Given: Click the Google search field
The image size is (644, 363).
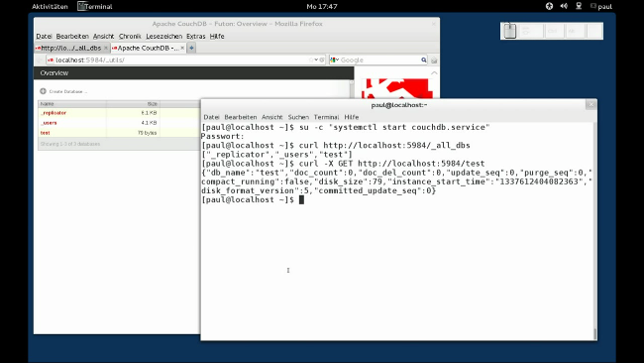Looking at the screenshot, I should point(379,60).
